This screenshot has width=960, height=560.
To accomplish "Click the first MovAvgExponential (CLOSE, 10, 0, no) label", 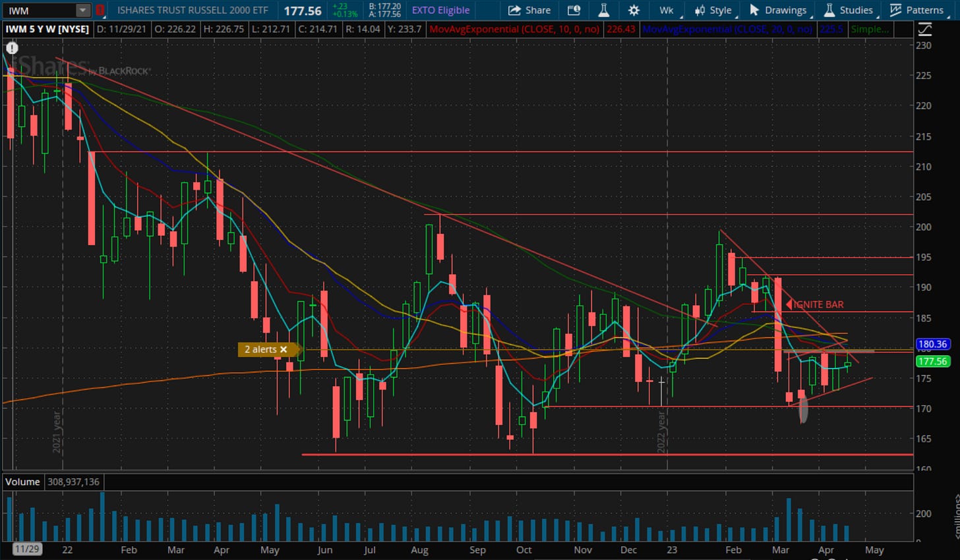I will [x=514, y=29].
